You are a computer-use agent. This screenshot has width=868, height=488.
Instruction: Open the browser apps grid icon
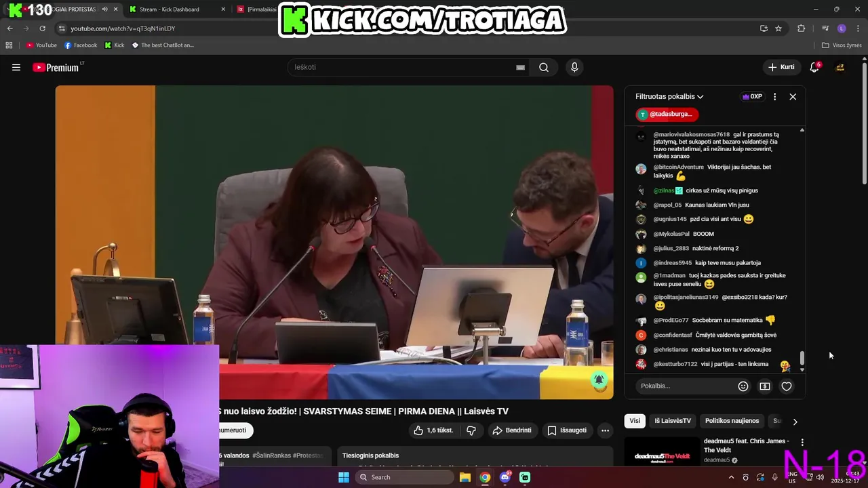(9, 45)
